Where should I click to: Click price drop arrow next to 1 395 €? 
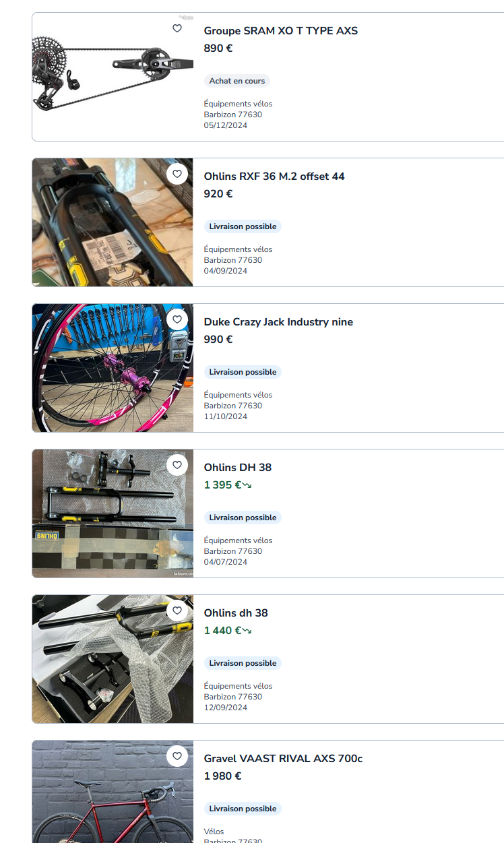pos(247,485)
